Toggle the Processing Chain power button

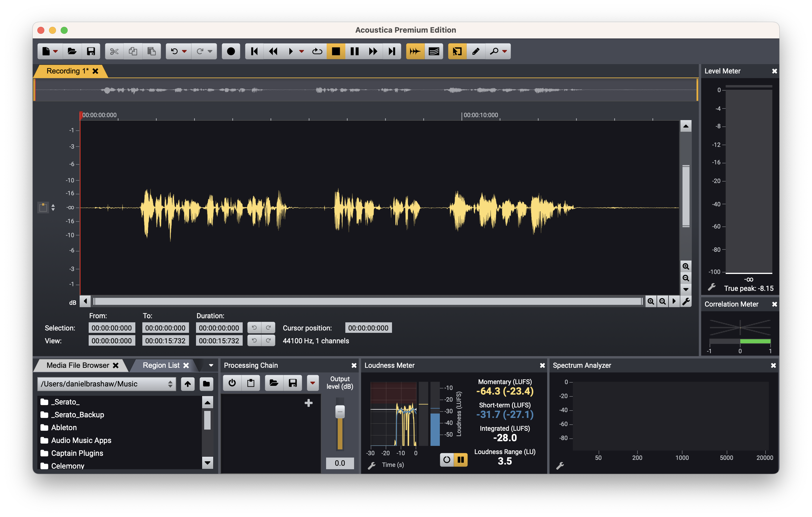[x=232, y=383]
